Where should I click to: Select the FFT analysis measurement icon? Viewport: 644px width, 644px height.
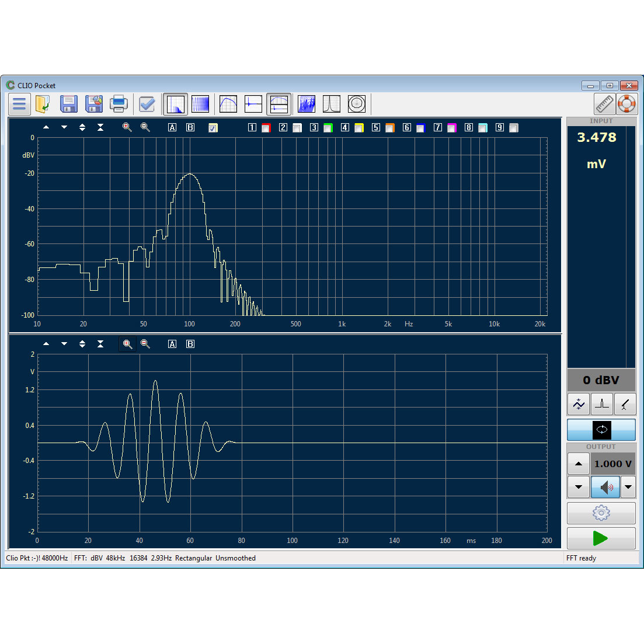(175, 104)
